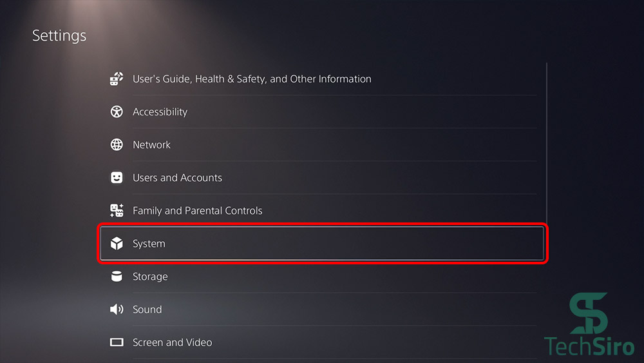This screenshot has width=644, height=363.
Task: Choose the Network text label
Action: point(151,145)
